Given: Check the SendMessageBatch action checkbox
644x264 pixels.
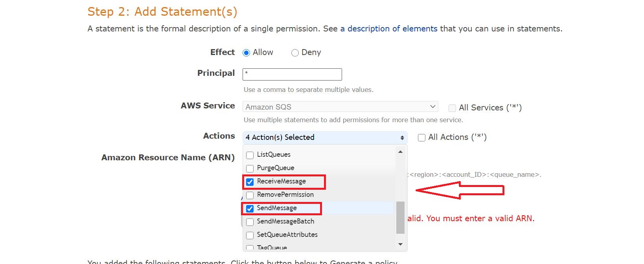Looking at the screenshot, I should (x=250, y=222).
